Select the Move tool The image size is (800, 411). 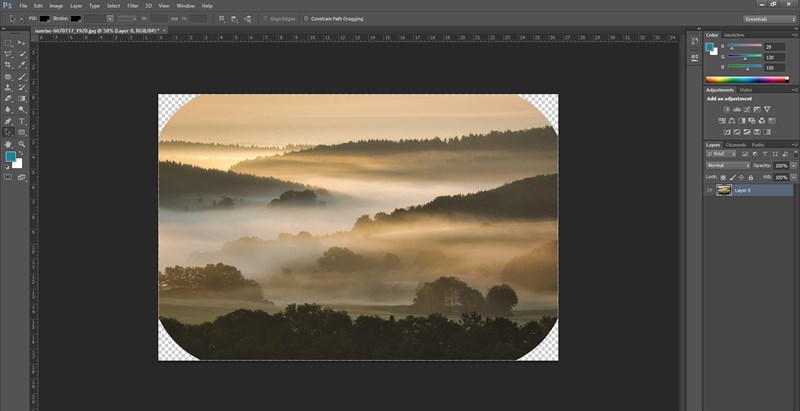tap(21, 43)
